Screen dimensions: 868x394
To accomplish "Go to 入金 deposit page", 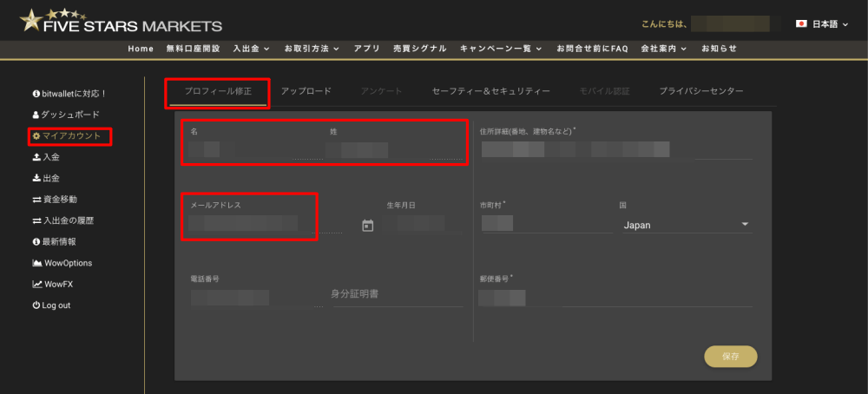I will pos(50,157).
